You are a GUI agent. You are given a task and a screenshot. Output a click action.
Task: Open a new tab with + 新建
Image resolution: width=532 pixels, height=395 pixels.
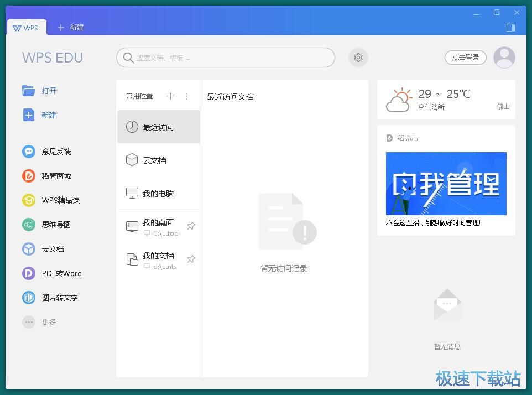point(71,28)
